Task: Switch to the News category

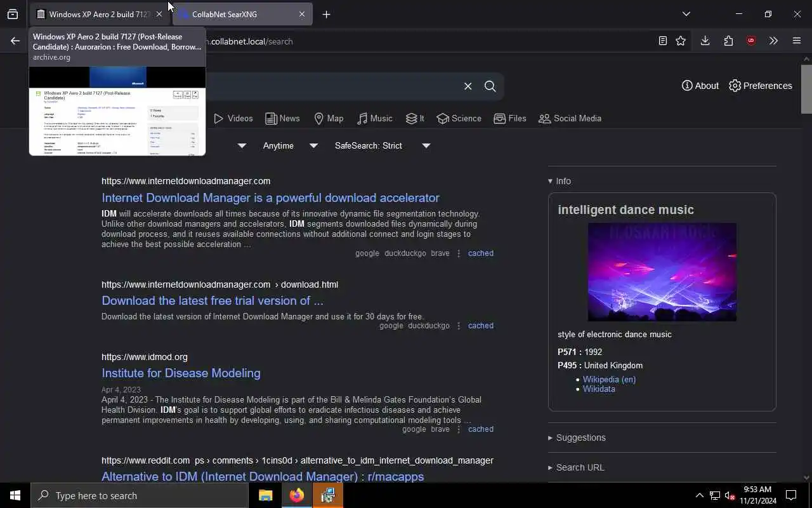Action: pos(282,118)
